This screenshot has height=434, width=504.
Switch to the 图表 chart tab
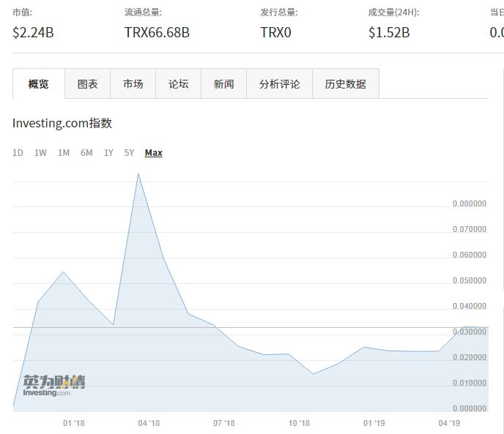coord(87,84)
